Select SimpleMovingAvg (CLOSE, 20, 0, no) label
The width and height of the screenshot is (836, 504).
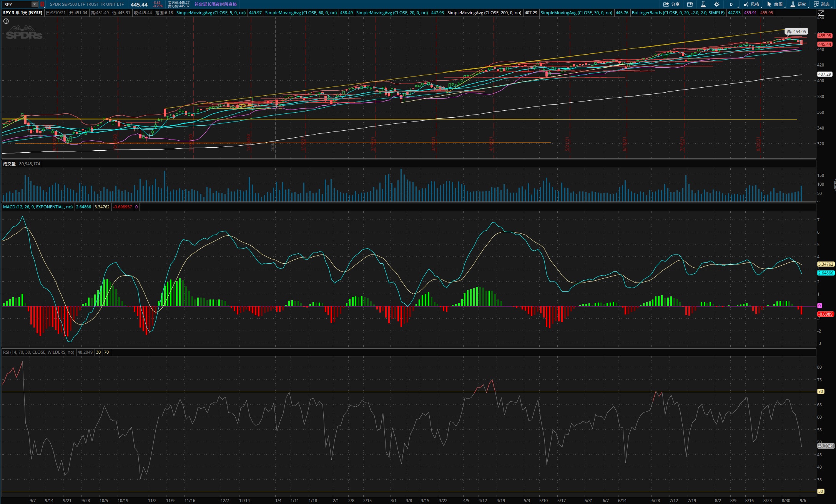tap(392, 13)
